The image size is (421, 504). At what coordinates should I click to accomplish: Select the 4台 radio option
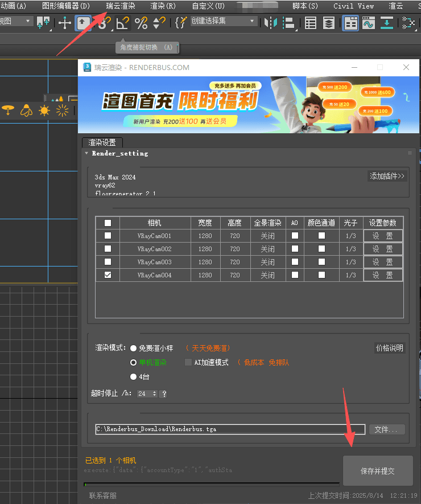(x=133, y=376)
